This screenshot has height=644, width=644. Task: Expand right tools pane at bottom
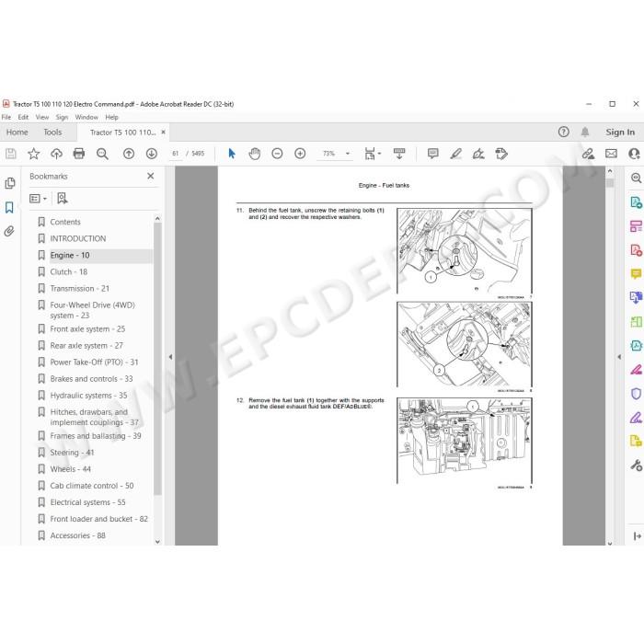pos(637,536)
